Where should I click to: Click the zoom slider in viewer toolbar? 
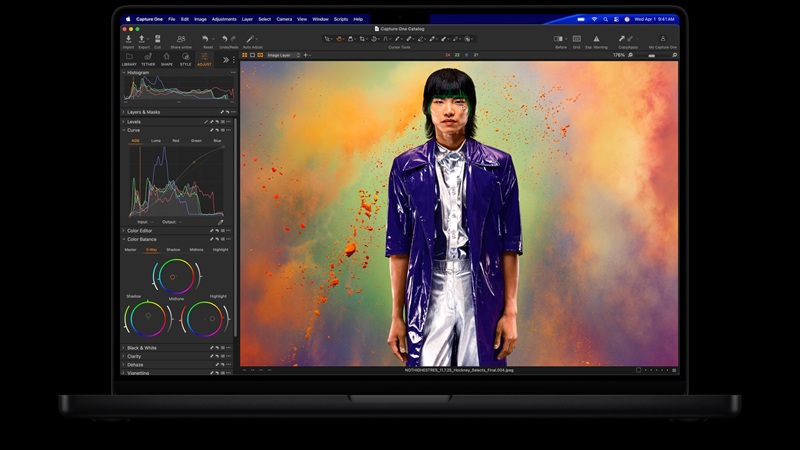(x=652, y=55)
